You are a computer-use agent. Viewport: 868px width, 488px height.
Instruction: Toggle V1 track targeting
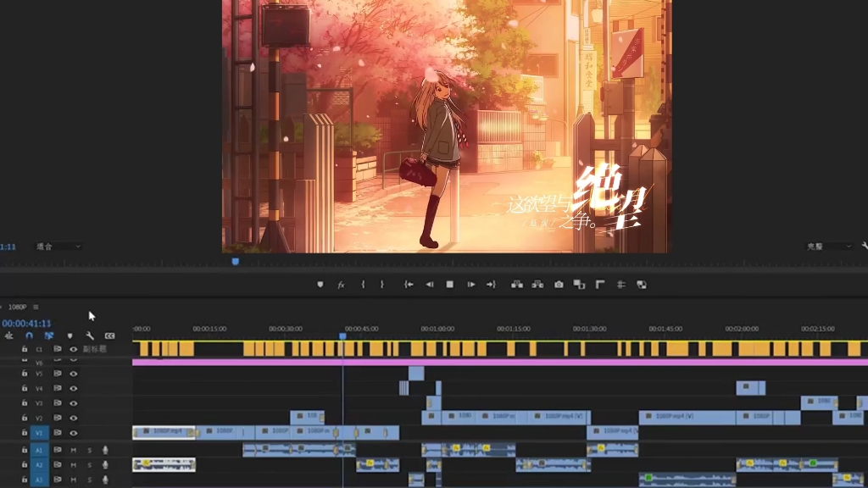pos(39,433)
